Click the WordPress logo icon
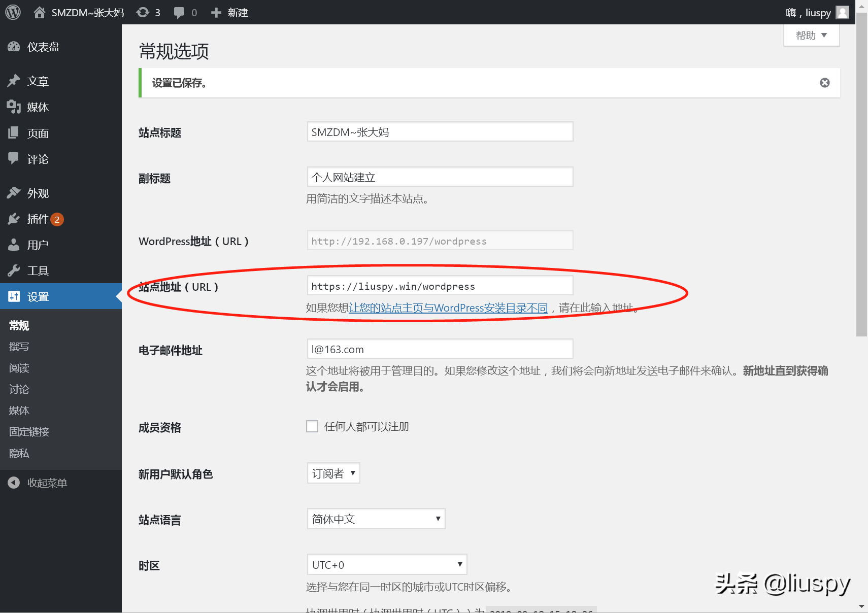Viewport: 868px width, 613px height. [13, 12]
